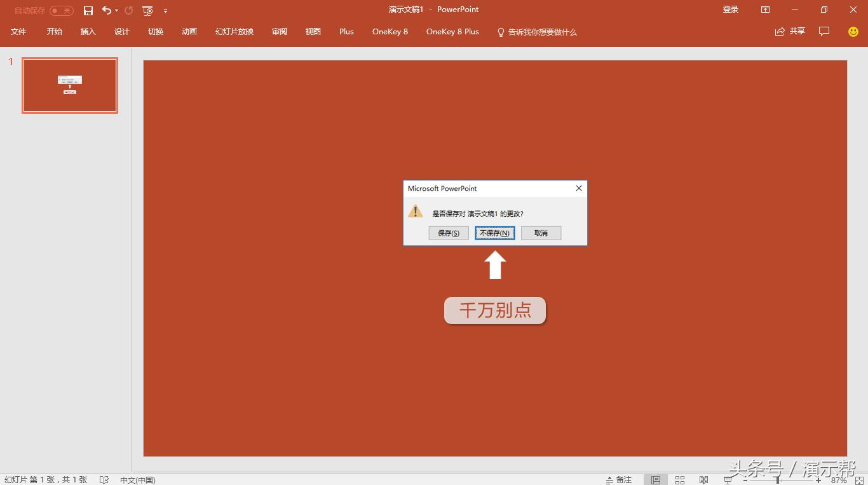Open Customize Quick Access Toolbar dropdown
Viewport: 868px width, 485px height.
coord(165,11)
